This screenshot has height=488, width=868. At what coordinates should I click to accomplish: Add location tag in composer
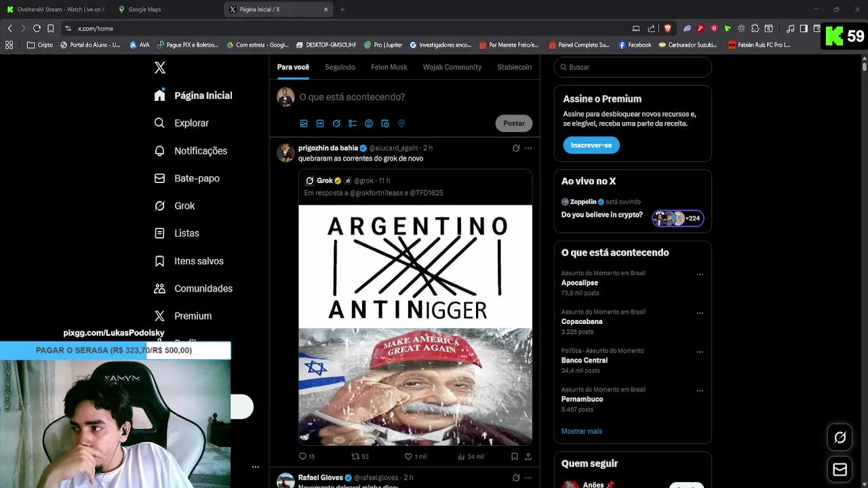401,123
